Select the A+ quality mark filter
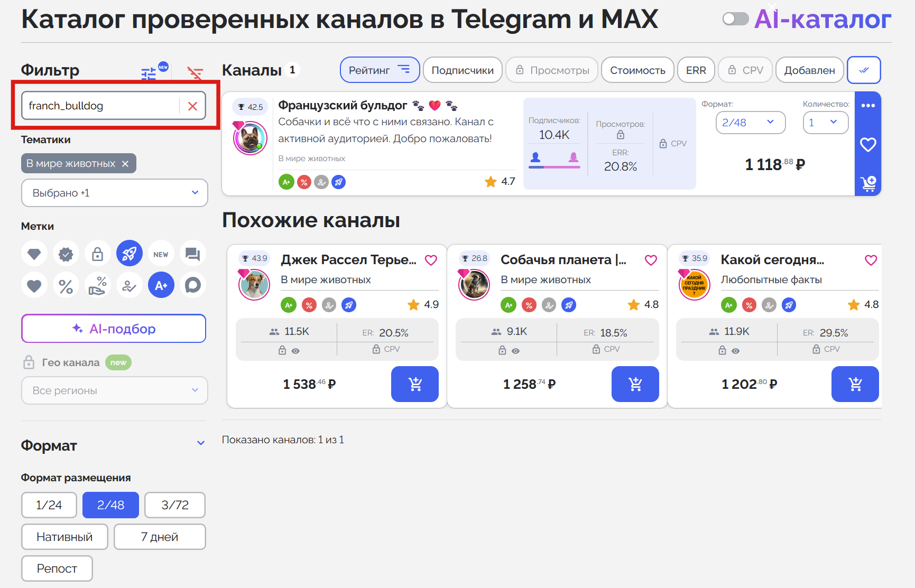The width and height of the screenshot is (915, 588). (161, 285)
